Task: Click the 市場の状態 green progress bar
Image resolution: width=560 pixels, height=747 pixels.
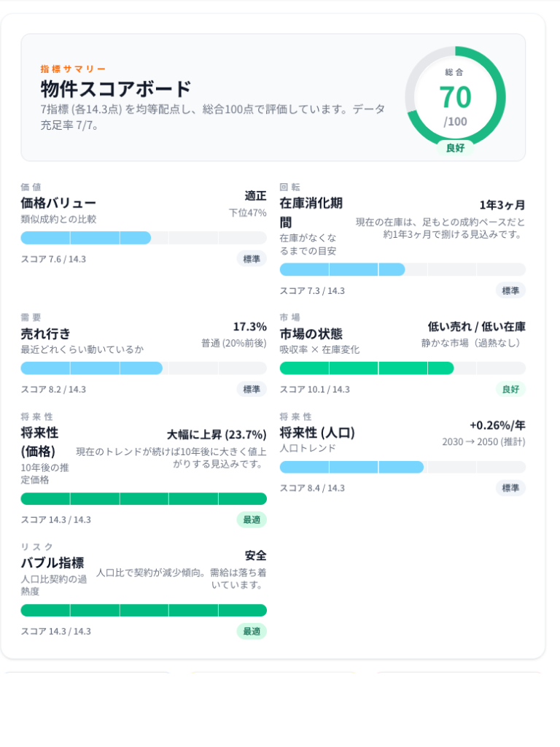Action: (x=403, y=368)
